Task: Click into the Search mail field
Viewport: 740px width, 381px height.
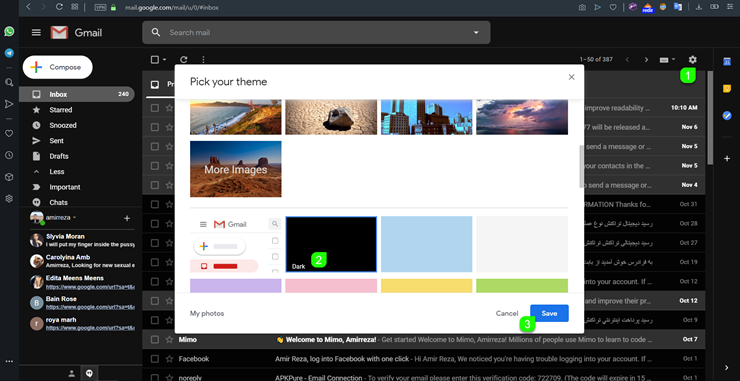Action: (x=316, y=33)
